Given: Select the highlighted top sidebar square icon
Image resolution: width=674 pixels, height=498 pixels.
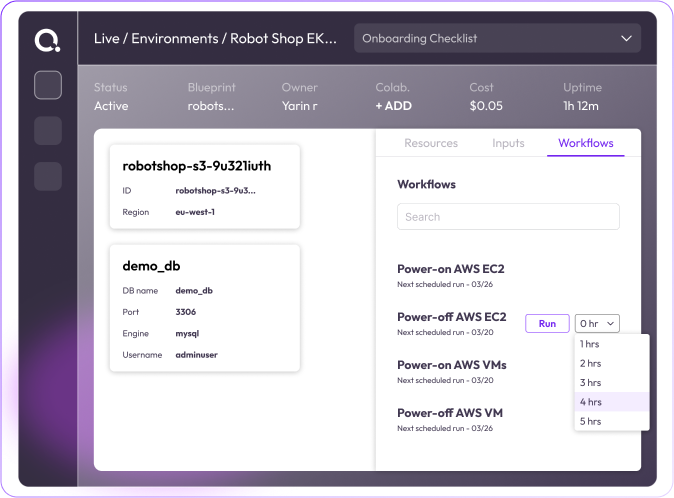Looking at the screenshot, I should (48, 85).
